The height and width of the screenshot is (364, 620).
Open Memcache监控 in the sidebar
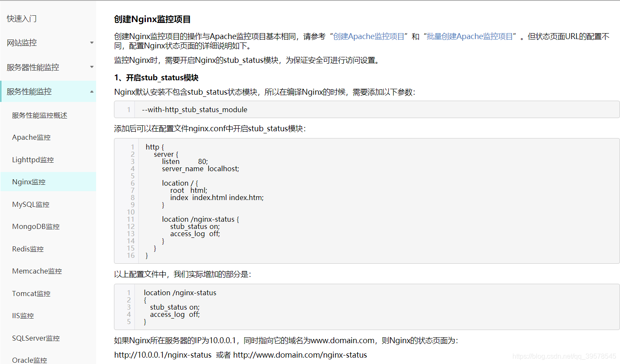[x=37, y=271]
